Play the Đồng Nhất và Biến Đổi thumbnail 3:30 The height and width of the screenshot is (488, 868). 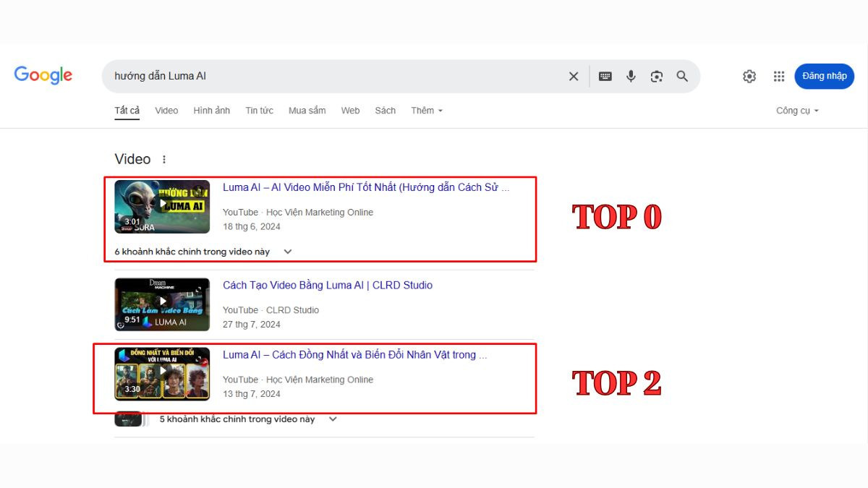click(162, 374)
